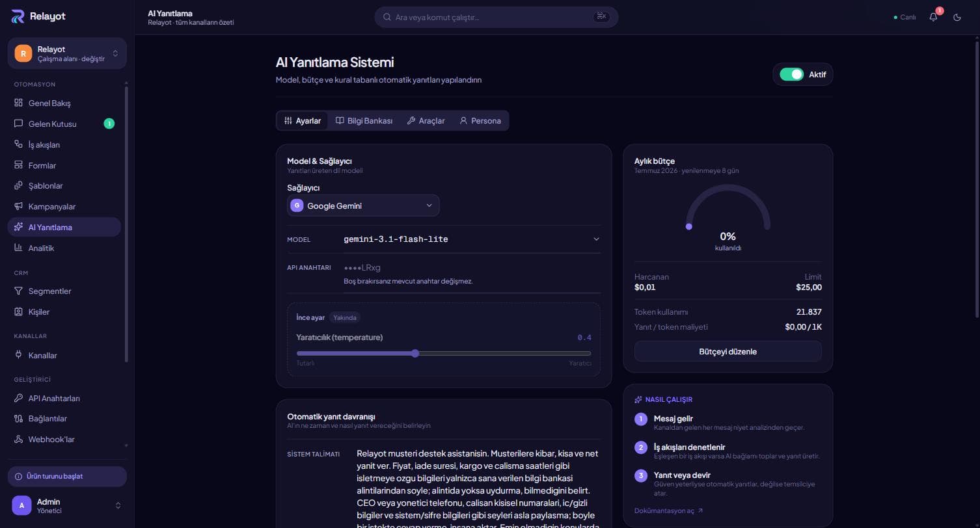
Task: Open Analitik in the sidebar
Action: pyautogui.click(x=64, y=248)
